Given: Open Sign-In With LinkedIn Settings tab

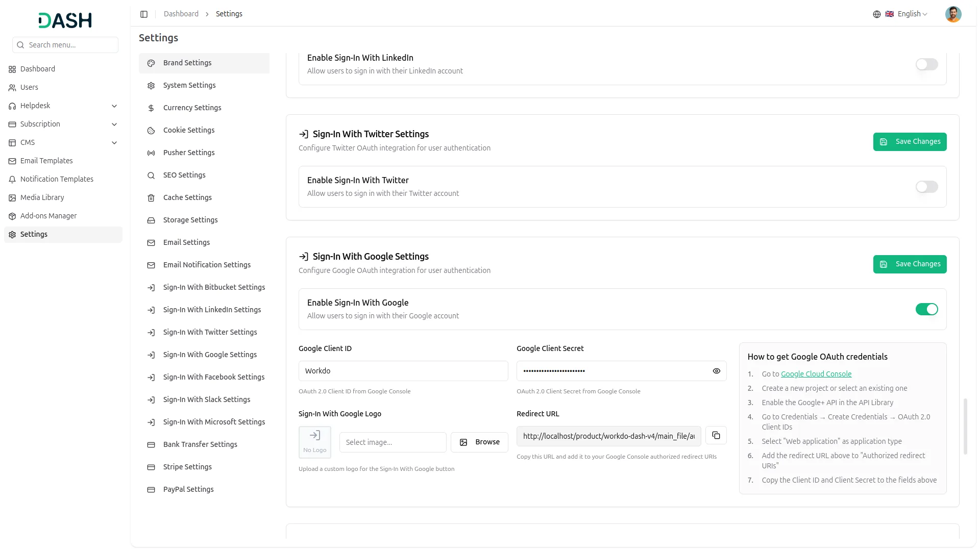Looking at the screenshot, I should (204, 310).
